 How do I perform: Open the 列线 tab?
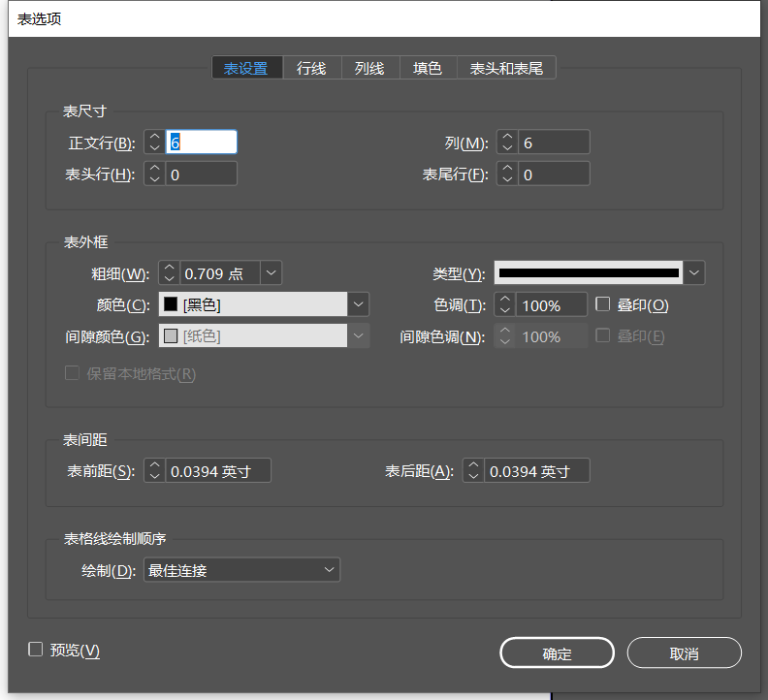point(369,68)
